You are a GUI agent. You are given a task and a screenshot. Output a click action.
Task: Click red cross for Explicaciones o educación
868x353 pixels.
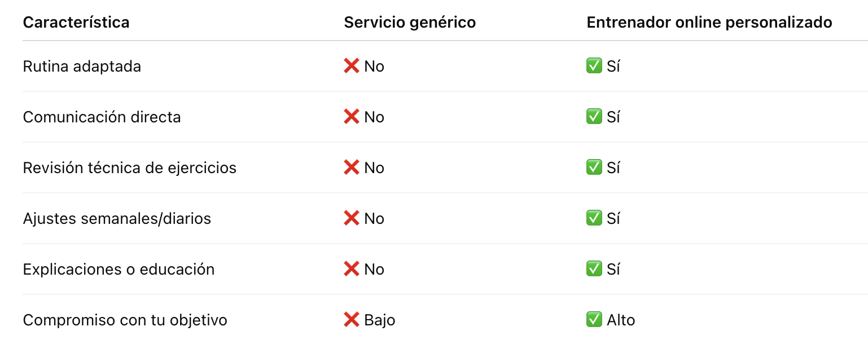pos(351,270)
